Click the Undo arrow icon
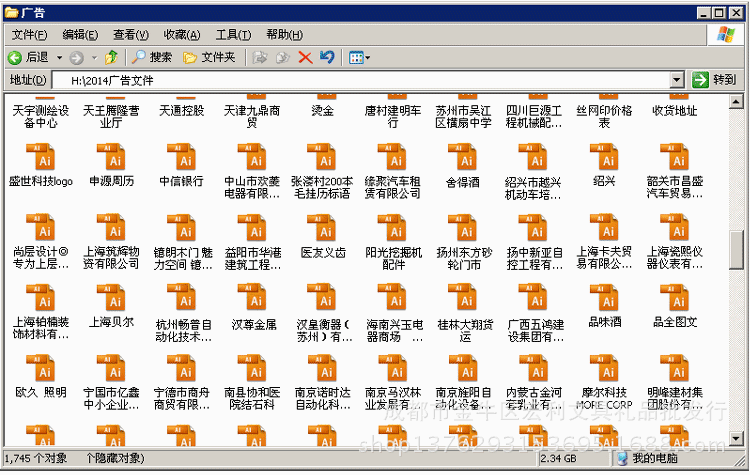750x475 pixels. coord(327,57)
